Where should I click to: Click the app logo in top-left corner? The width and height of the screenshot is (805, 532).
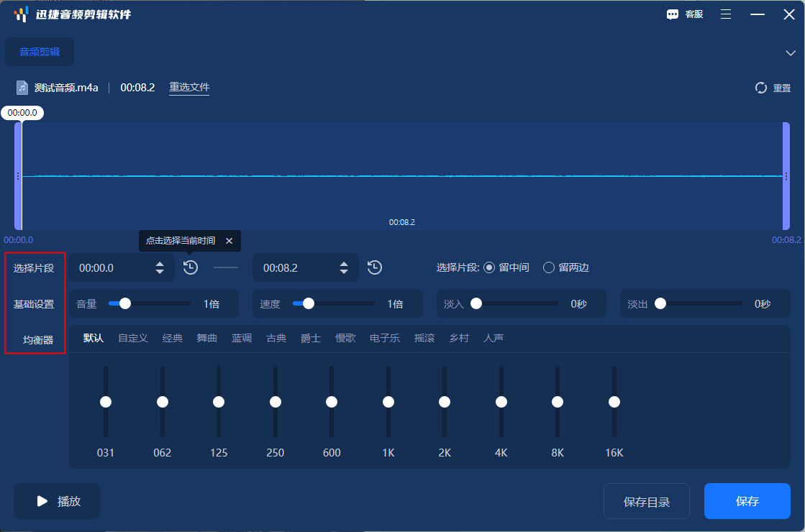(20, 14)
